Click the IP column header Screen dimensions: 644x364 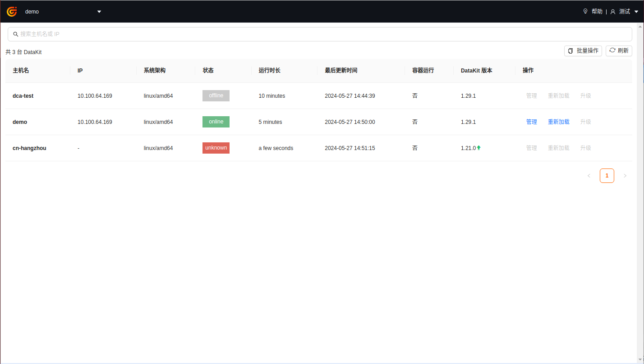click(x=80, y=71)
